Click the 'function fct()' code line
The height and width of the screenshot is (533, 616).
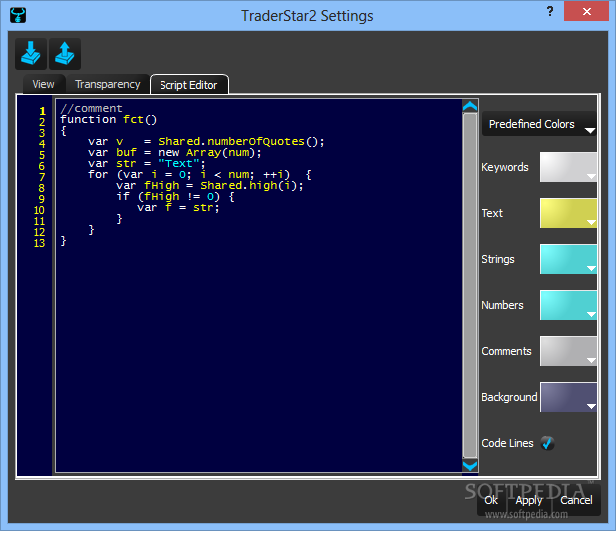108,119
